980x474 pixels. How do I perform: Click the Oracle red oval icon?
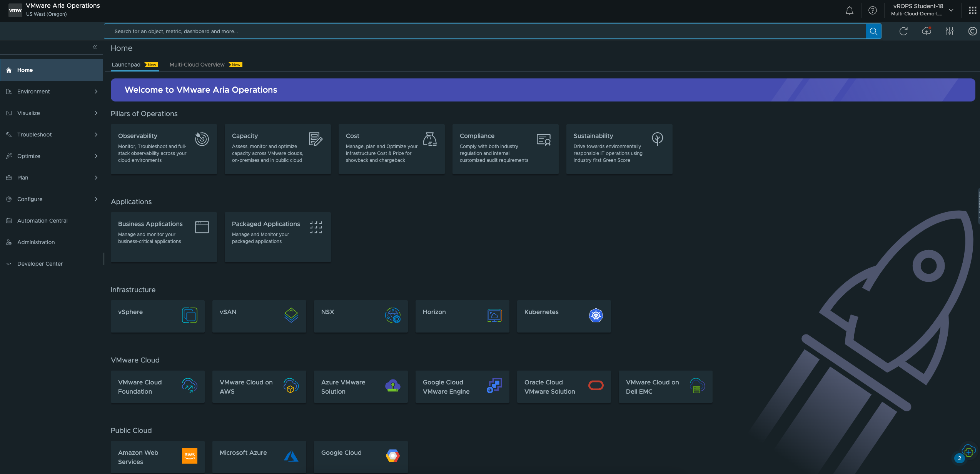[596, 385]
